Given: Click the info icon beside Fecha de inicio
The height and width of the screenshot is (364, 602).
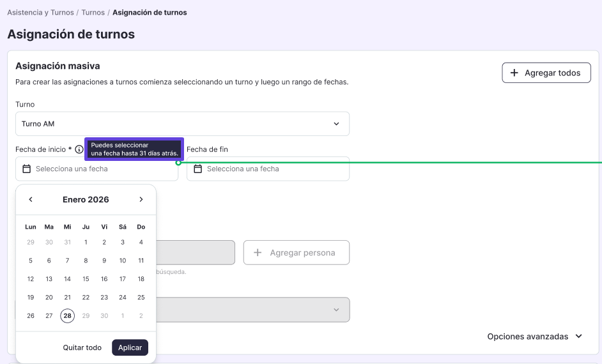Looking at the screenshot, I should 79,149.
